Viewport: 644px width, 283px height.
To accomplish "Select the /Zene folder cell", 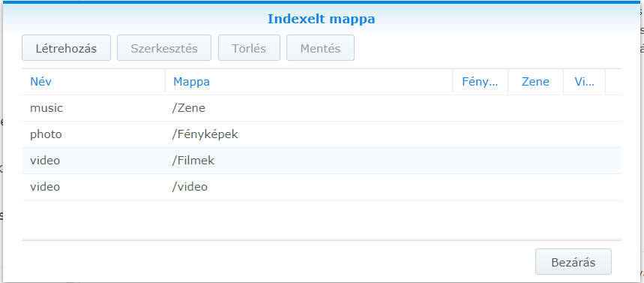I will 188,108.
